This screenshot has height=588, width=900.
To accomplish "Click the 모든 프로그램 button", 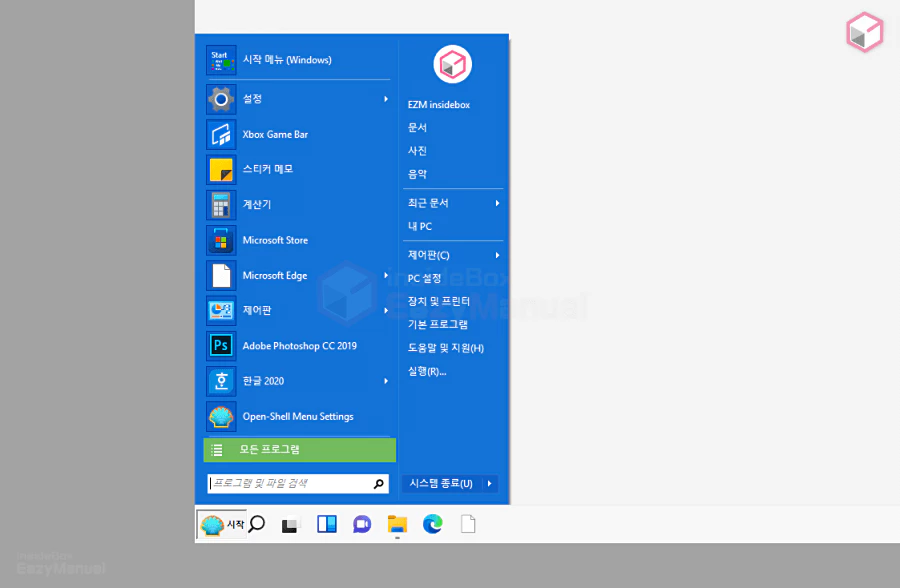I will 300,450.
